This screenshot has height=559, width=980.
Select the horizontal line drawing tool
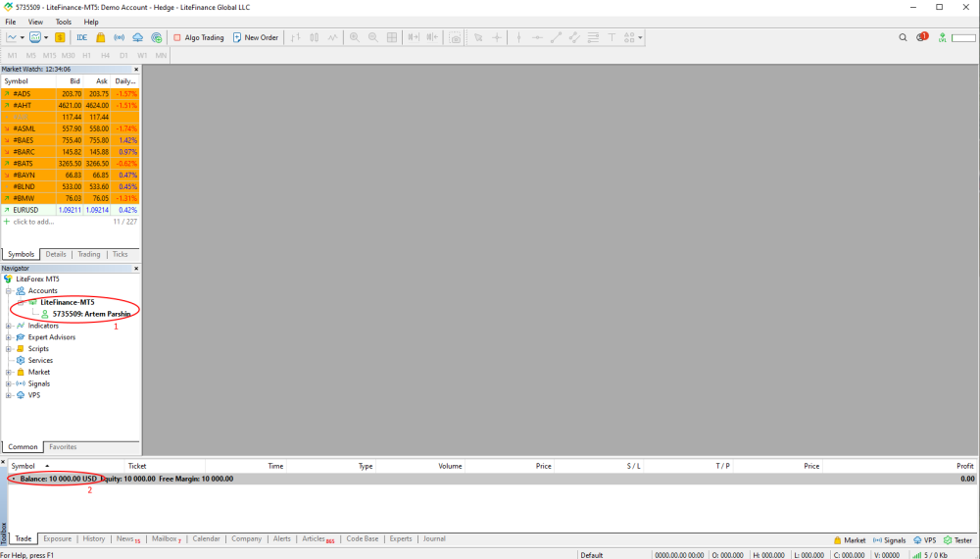tap(537, 37)
